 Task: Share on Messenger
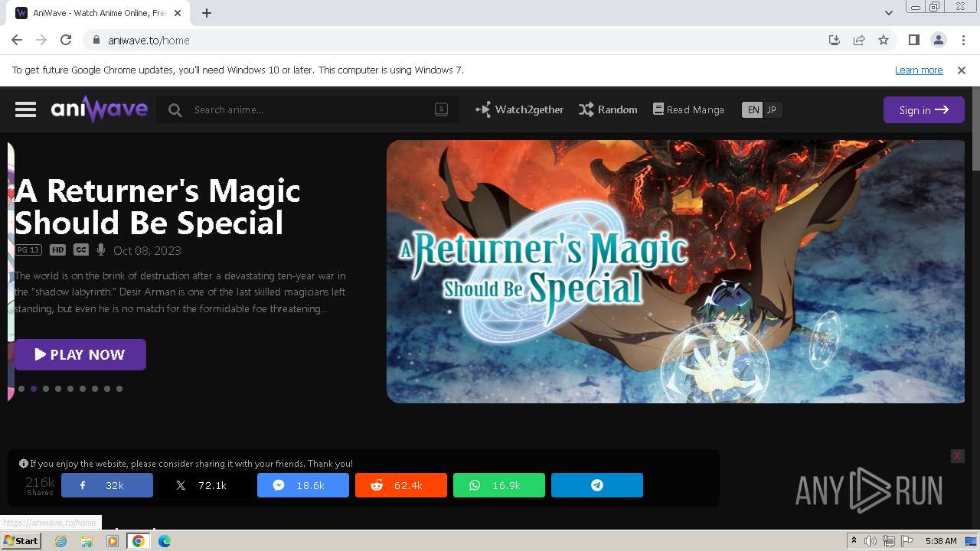tap(303, 485)
